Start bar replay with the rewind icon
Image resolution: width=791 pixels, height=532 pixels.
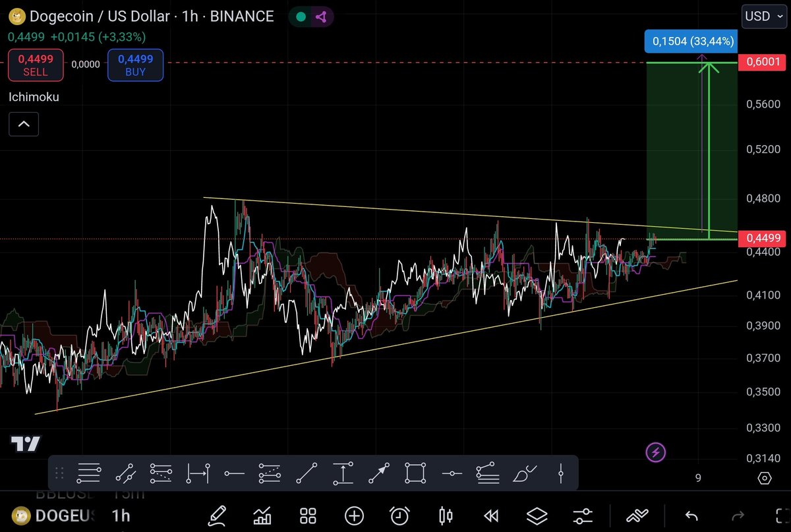(x=491, y=516)
